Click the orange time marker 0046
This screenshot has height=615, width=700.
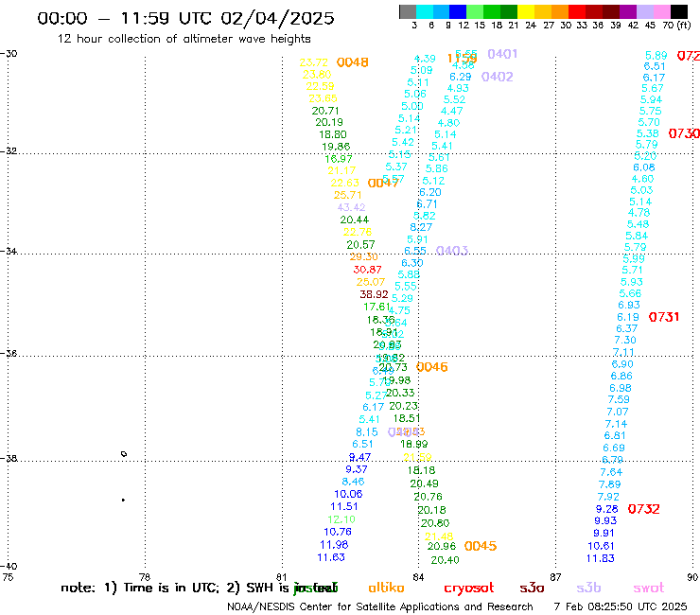tap(431, 367)
